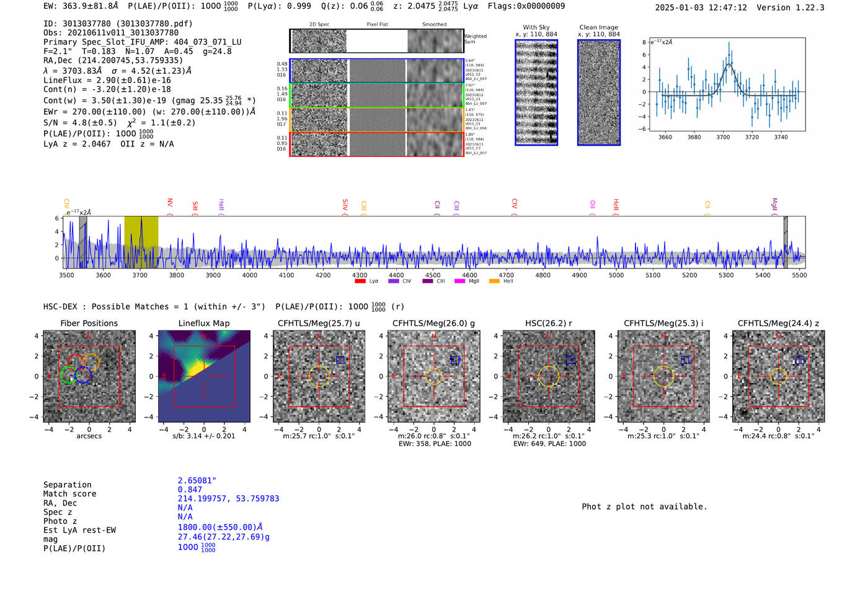Image resolution: width=868 pixels, height=591 pixels.
Task: Click the 'Flags:0x00000009' text
Action: (x=526, y=6)
